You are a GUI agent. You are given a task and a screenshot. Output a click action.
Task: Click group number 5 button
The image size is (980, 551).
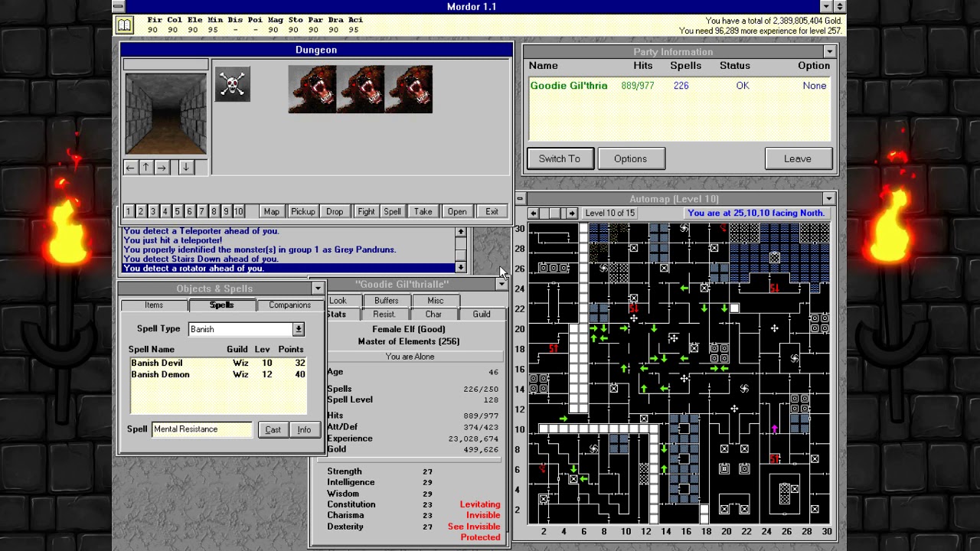[177, 212]
